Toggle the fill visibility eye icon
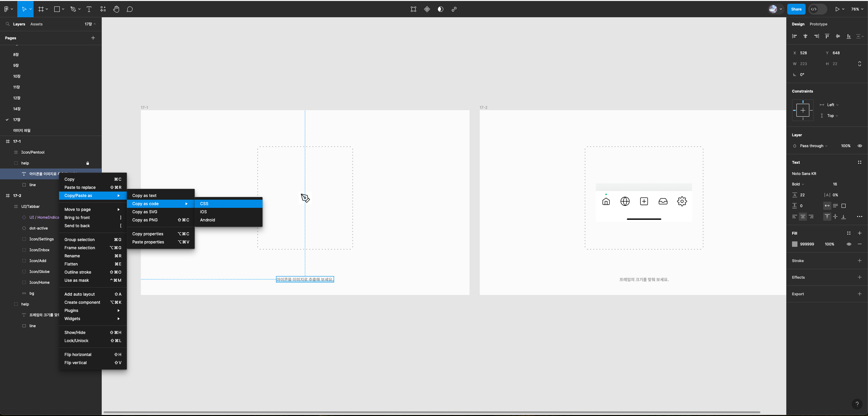The image size is (868, 416). [849, 244]
